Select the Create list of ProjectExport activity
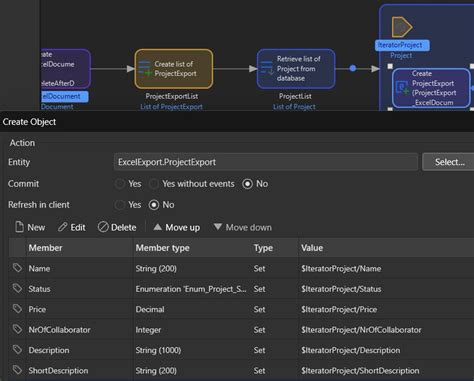 click(174, 69)
